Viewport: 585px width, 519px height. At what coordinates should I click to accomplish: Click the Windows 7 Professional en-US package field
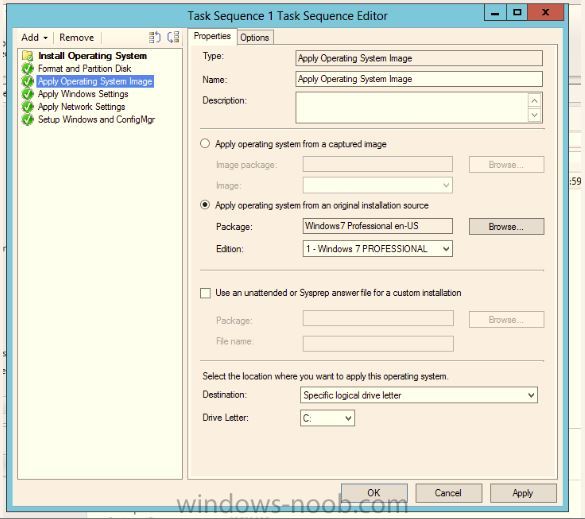pyautogui.click(x=378, y=226)
